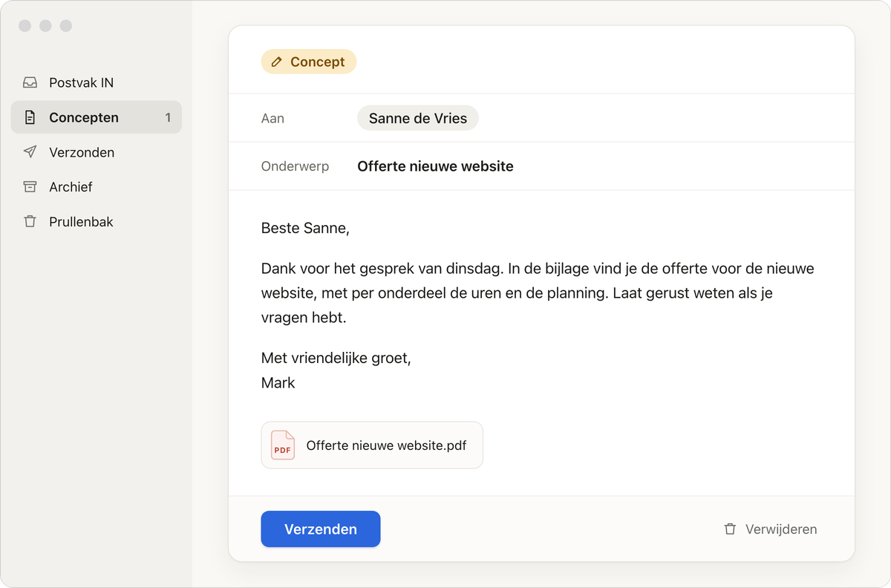The height and width of the screenshot is (588, 891).
Task: Click the red close window dot
Action: click(25, 26)
